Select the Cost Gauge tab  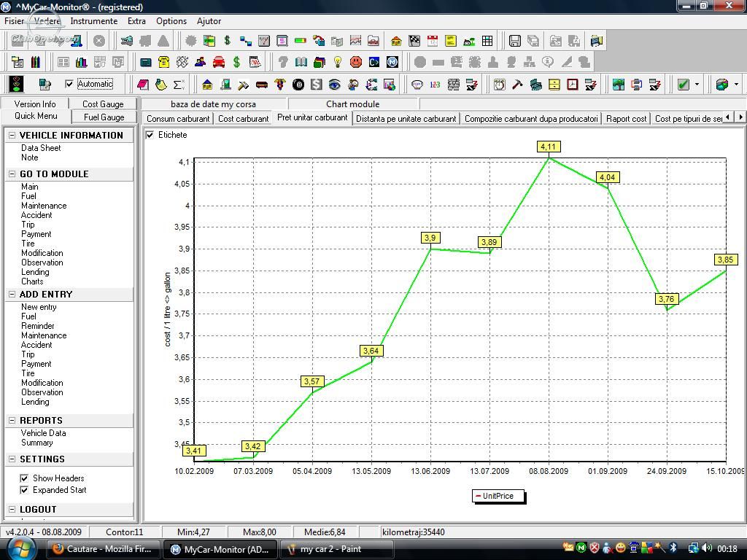coord(103,104)
